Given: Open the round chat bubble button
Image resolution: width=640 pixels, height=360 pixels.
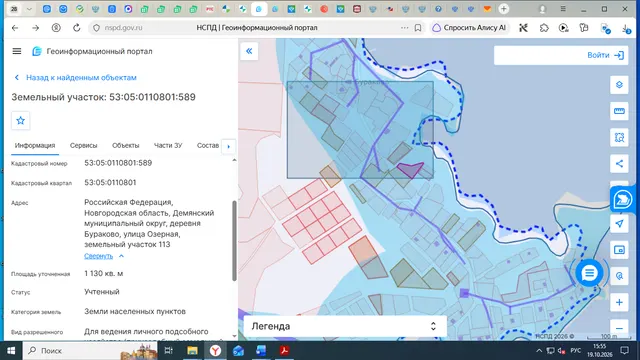Looking at the screenshot, I should 589,273.
